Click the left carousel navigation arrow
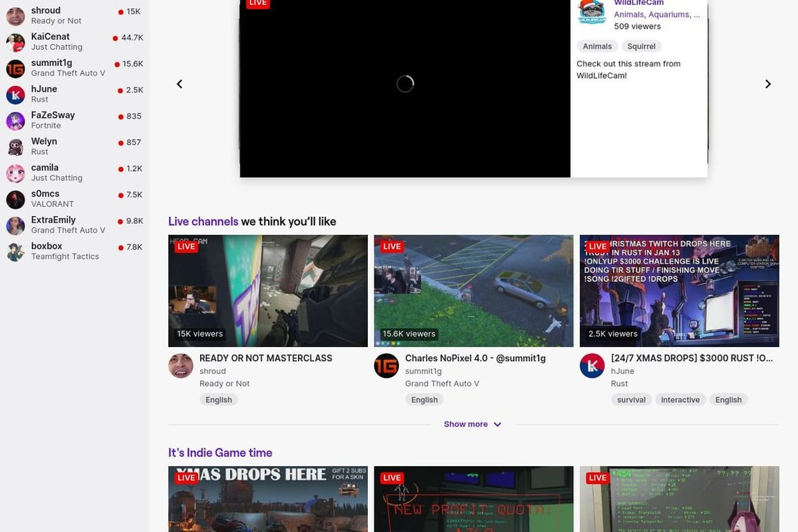The image size is (798, 532). coord(179,83)
